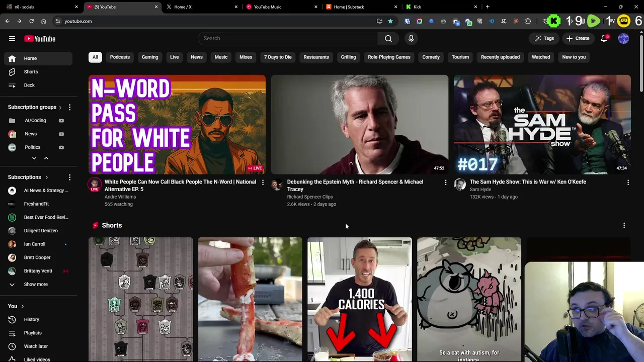The image size is (644, 362).
Task: Open Debunking the Epstein Myth thumbnail
Action: [360, 125]
